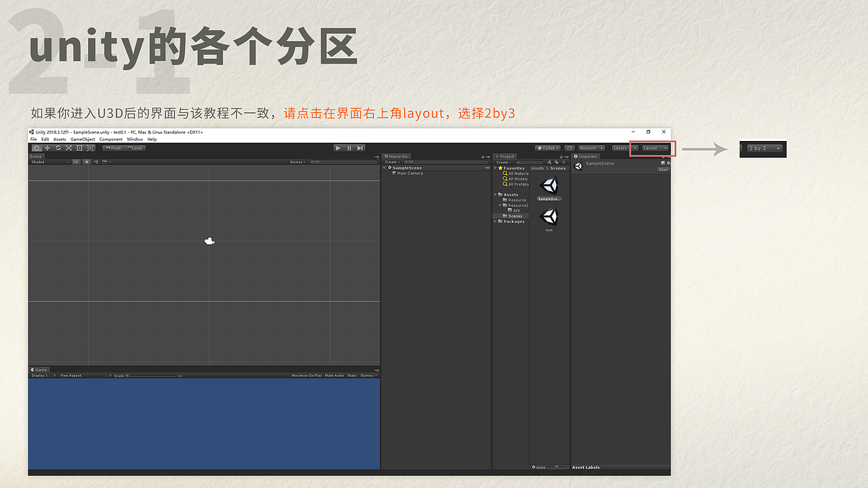Open the Help menu
Image resolution: width=868 pixels, height=488 pixels.
(x=152, y=139)
